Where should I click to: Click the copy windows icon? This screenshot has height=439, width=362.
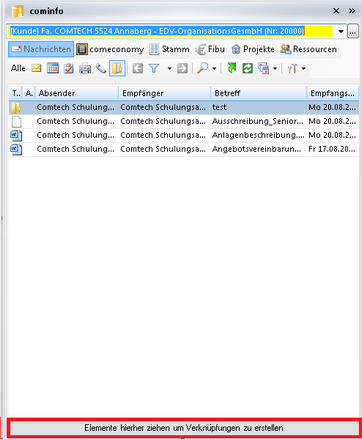263,69
